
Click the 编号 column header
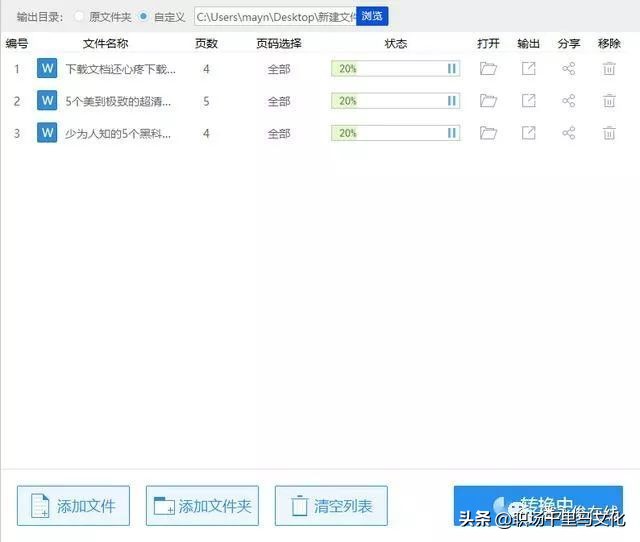tap(17, 44)
